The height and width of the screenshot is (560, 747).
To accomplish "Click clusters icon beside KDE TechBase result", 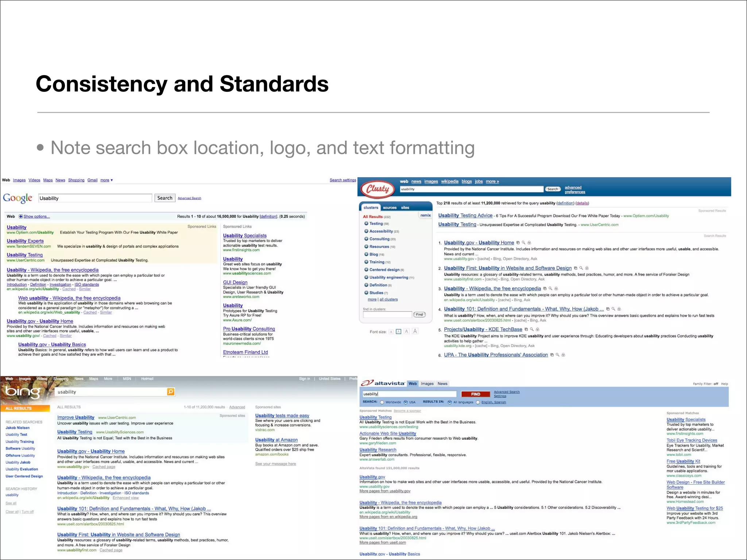I will click(537, 330).
